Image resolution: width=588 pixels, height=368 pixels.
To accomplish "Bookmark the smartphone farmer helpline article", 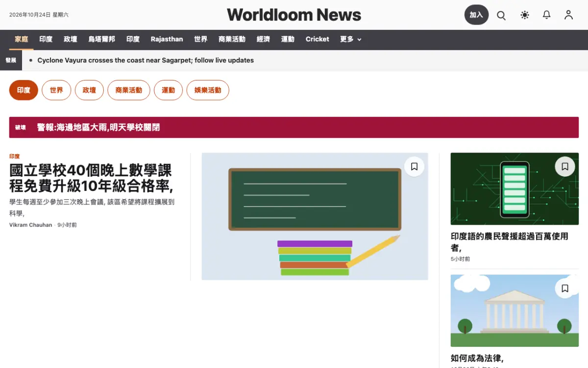I will [564, 167].
